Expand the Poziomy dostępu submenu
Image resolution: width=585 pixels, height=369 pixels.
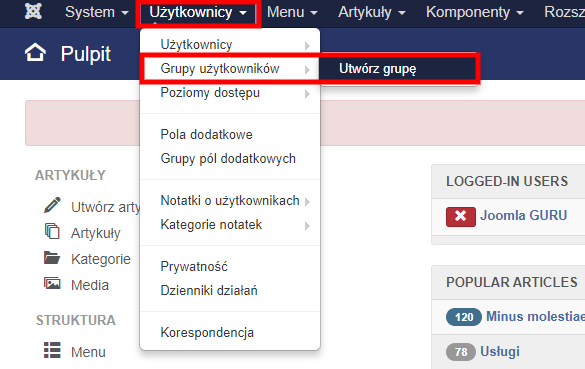(230, 93)
